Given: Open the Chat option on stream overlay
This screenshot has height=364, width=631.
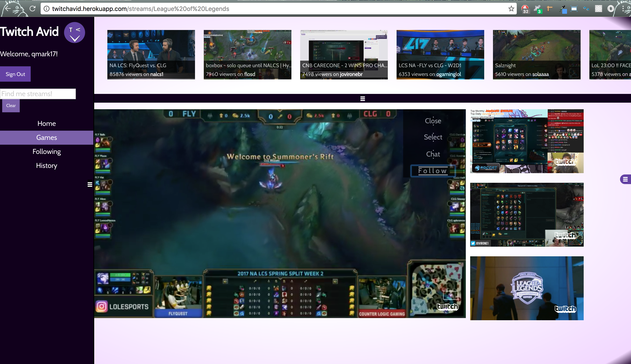Looking at the screenshot, I should click(x=433, y=154).
